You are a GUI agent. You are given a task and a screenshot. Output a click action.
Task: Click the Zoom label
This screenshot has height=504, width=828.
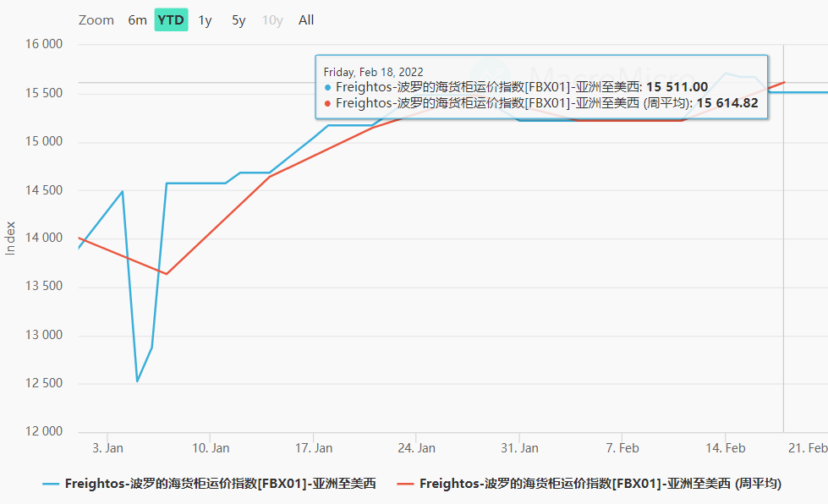[96, 19]
